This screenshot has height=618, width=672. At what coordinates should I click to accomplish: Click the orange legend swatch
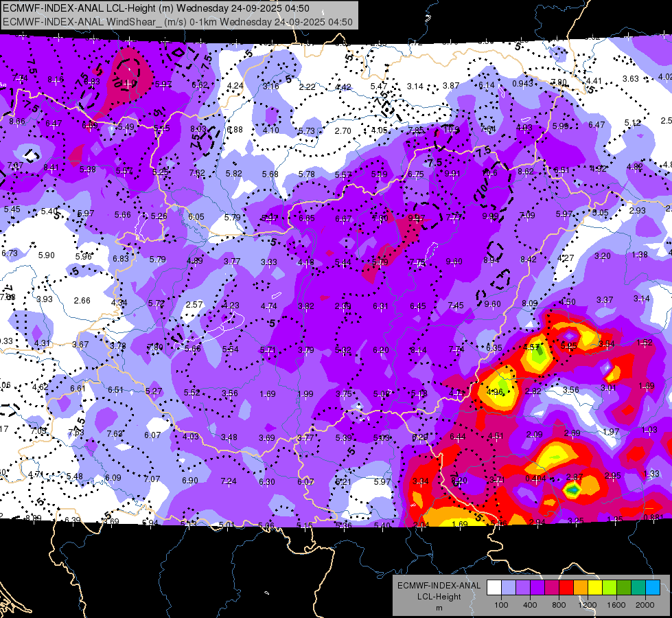tap(581, 588)
